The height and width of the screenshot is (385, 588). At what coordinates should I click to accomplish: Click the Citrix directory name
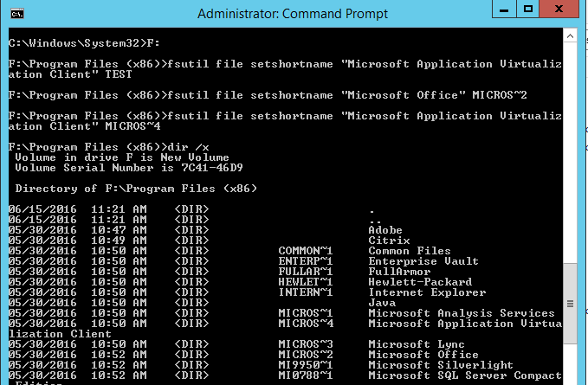(389, 241)
